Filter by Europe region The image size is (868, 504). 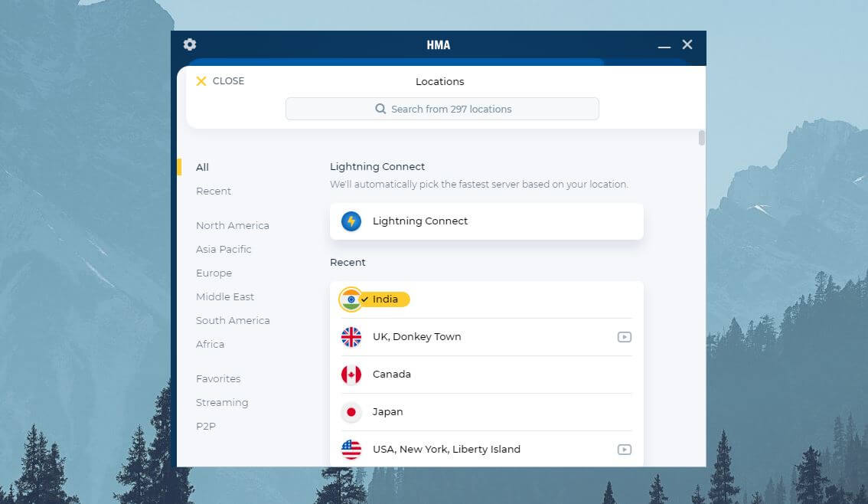pos(214,273)
